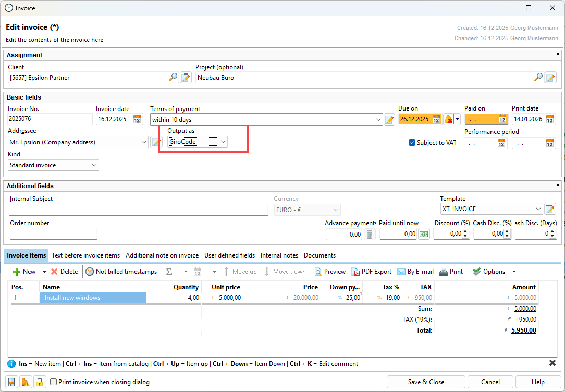Click the client search magnifier icon
This screenshot has height=392, width=565.
pyautogui.click(x=173, y=78)
